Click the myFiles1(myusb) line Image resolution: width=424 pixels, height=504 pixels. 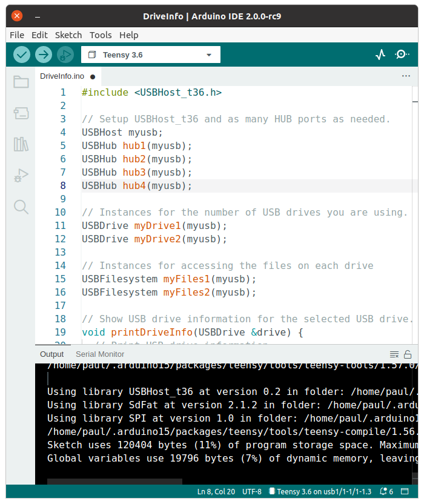(169, 279)
